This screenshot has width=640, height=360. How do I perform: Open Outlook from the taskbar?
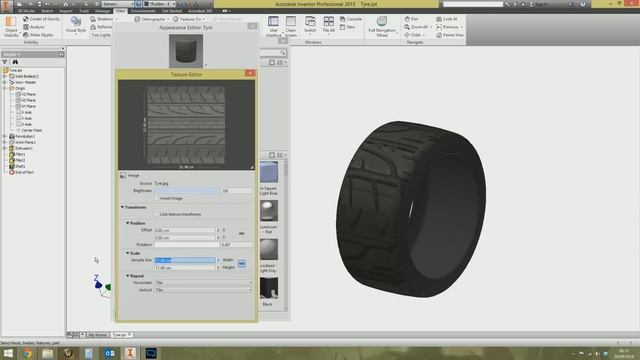(109, 353)
